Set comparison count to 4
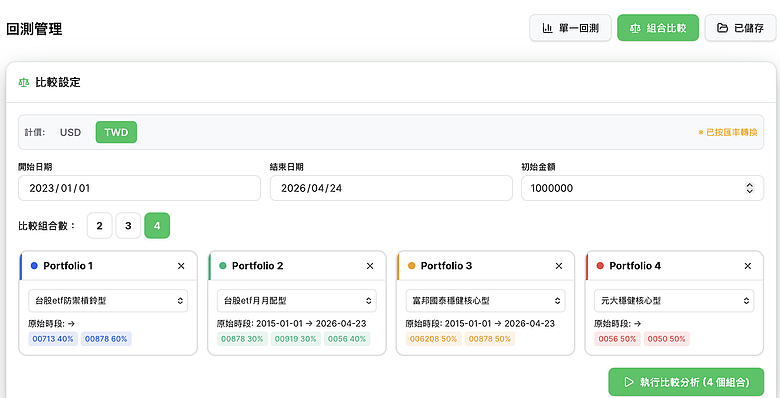Screen dimensions: 780x398 pos(157,226)
